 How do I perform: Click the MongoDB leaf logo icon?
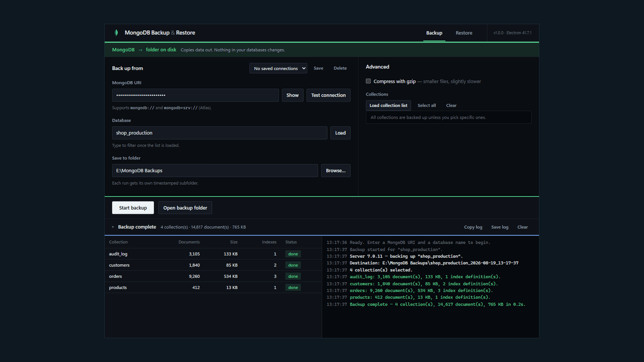[116, 33]
